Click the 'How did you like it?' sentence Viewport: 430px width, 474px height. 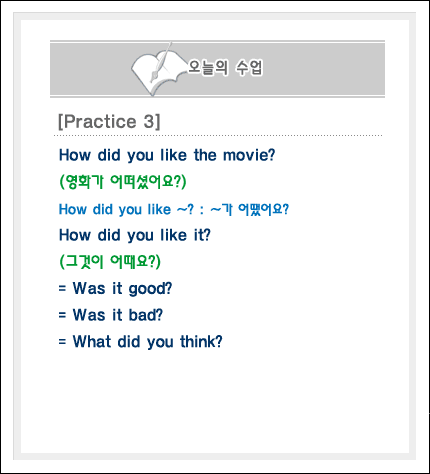coord(135,235)
